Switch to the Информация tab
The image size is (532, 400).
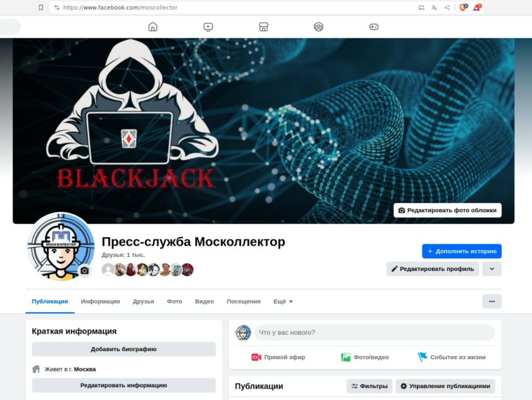click(x=100, y=301)
